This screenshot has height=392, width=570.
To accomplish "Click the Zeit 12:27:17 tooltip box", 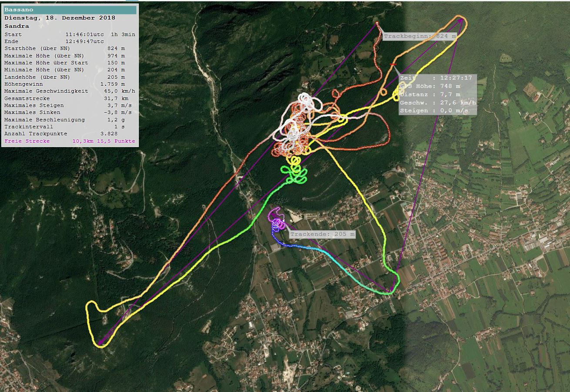I will point(437,94).
